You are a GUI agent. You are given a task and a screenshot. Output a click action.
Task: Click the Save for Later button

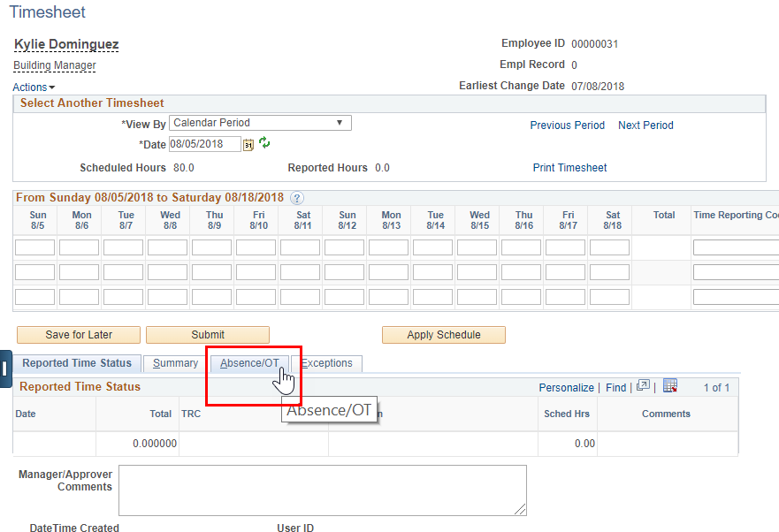pos(78,335)
